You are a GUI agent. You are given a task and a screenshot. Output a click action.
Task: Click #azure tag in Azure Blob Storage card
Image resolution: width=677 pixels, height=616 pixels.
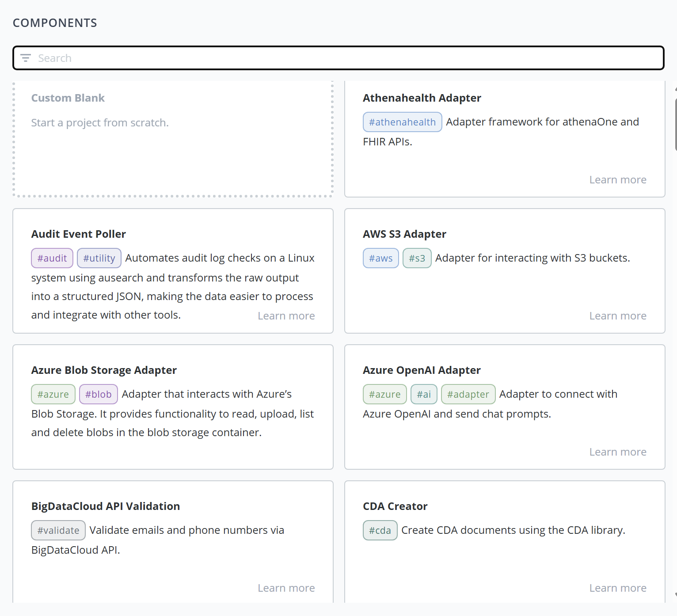point(53,394)
